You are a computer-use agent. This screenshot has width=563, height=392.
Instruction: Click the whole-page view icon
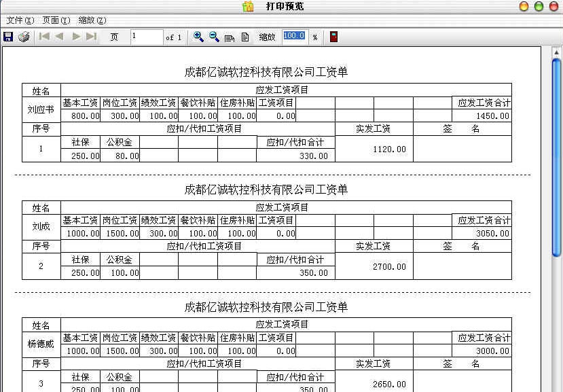(245, 36)
